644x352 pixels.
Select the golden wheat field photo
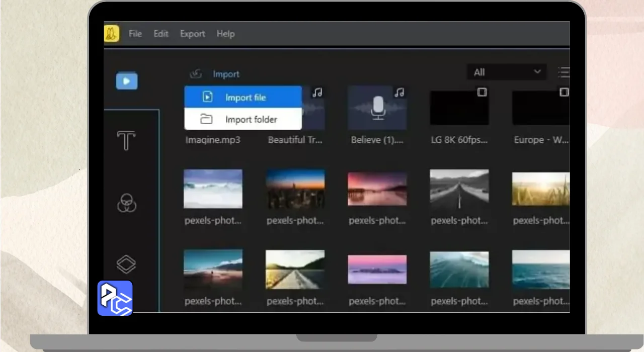tap(541, 189)
